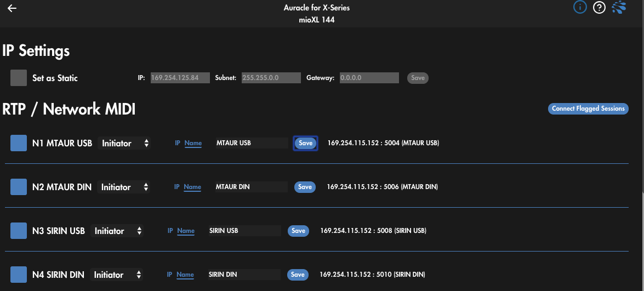Image resolution: width=644 pixels, height=291 pixels.
Task: Toggle the N2 MTAUR DIN session checkbox
Action: tap(19, 187)
